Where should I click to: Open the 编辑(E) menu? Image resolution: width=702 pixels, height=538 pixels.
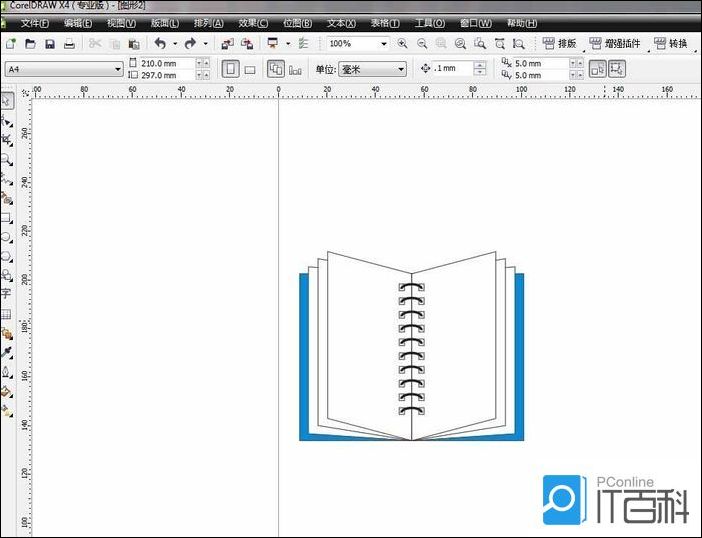[78, 23]
